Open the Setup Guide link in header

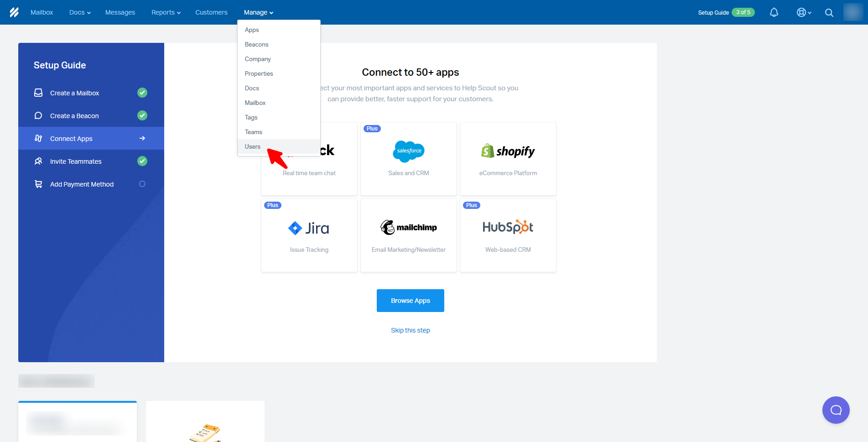click(x=713, y=12)
